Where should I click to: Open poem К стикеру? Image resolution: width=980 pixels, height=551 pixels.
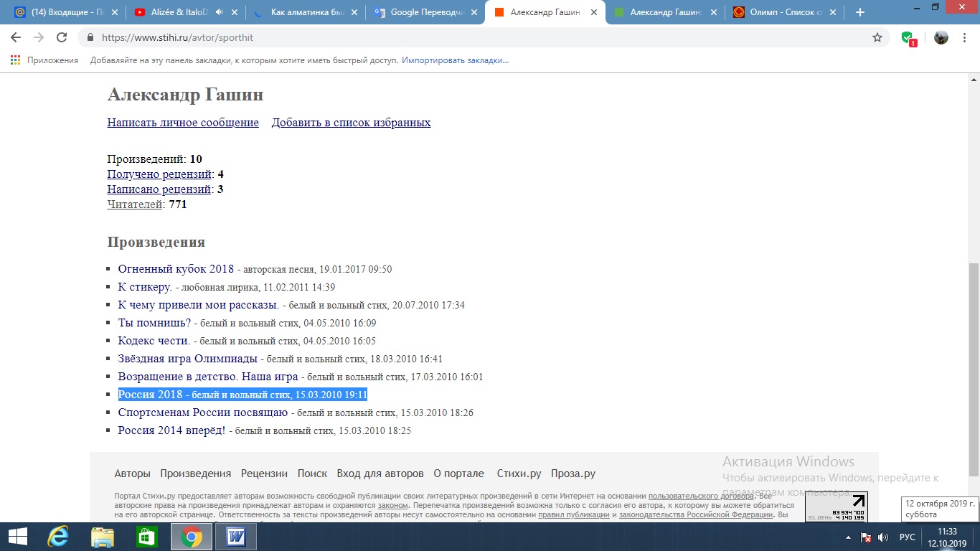click(145, 287)
